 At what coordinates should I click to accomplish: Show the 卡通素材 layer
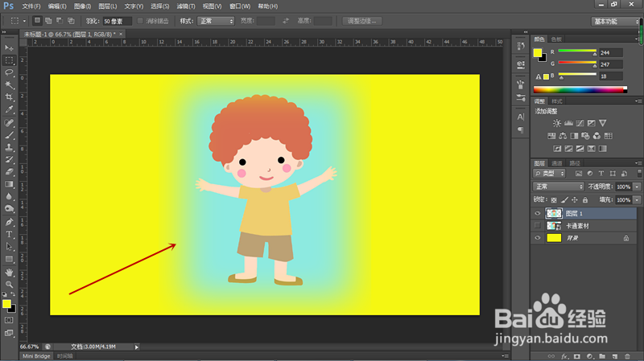pos(537,226)
